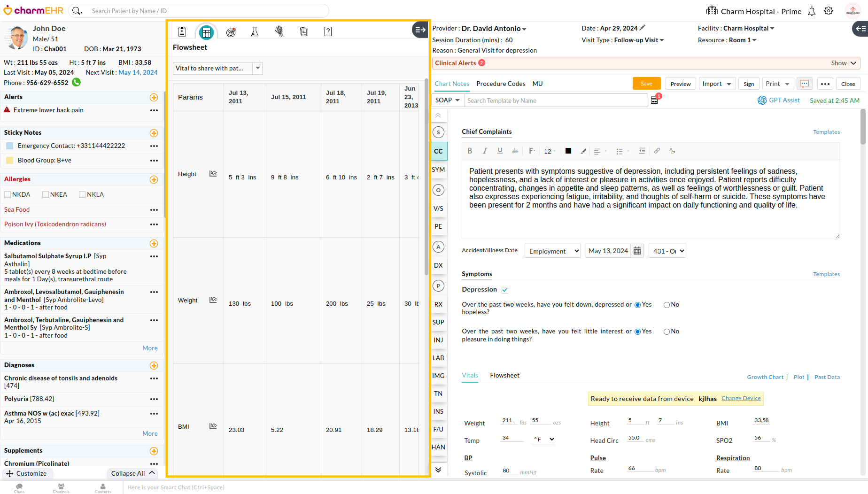Open the lab flask icon in toolbar

click(255, 32)
